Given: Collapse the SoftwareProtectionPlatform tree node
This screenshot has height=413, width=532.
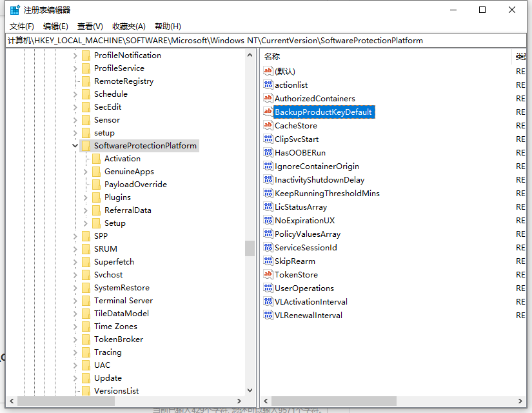Looking at the screenshot, I should 75,146.
